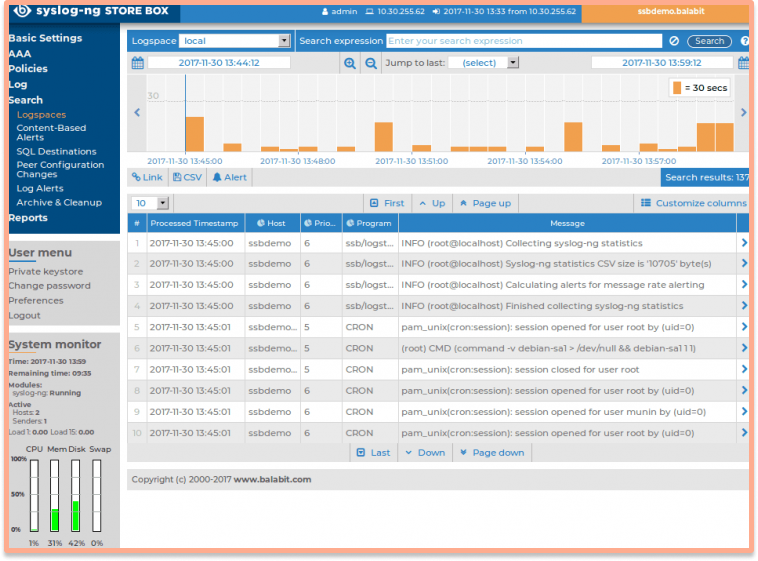Click ssbdemo.balabit host label
Viewport: 758px width, 561px height.
[x=671, y=11]
